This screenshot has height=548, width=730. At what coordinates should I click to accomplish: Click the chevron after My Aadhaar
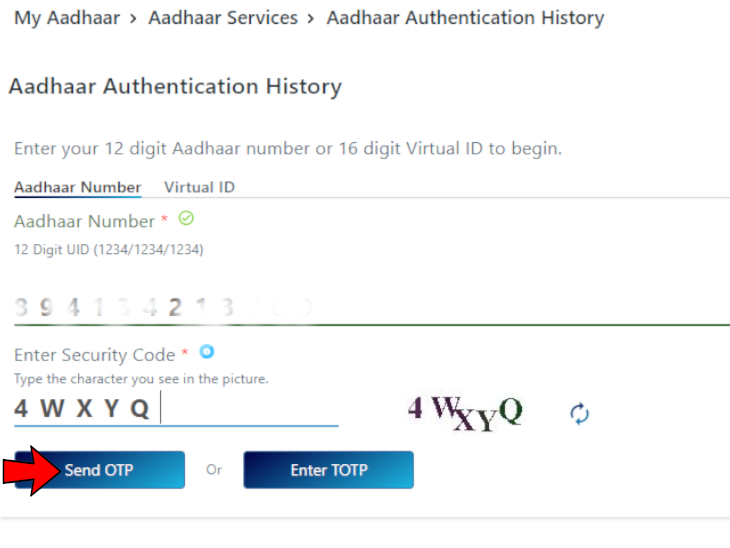pos(133,18)
